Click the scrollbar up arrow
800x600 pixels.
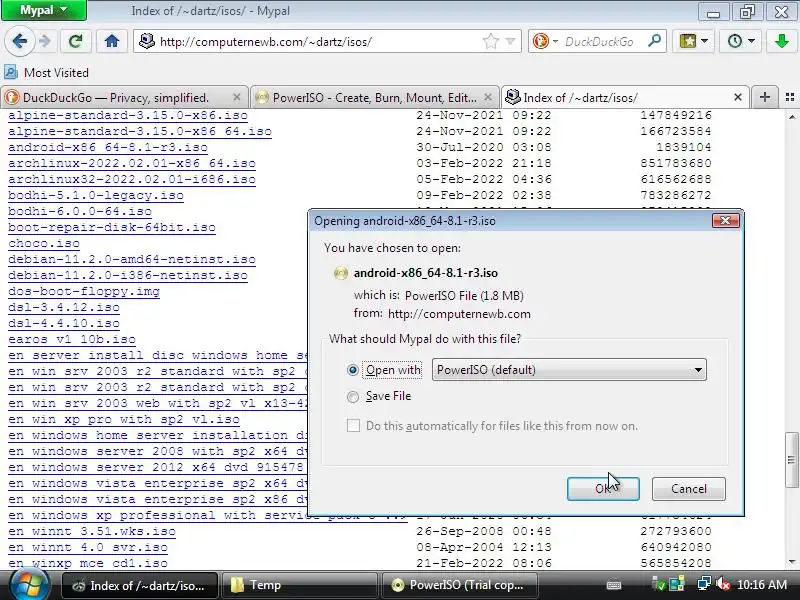(x=791, y=117)
